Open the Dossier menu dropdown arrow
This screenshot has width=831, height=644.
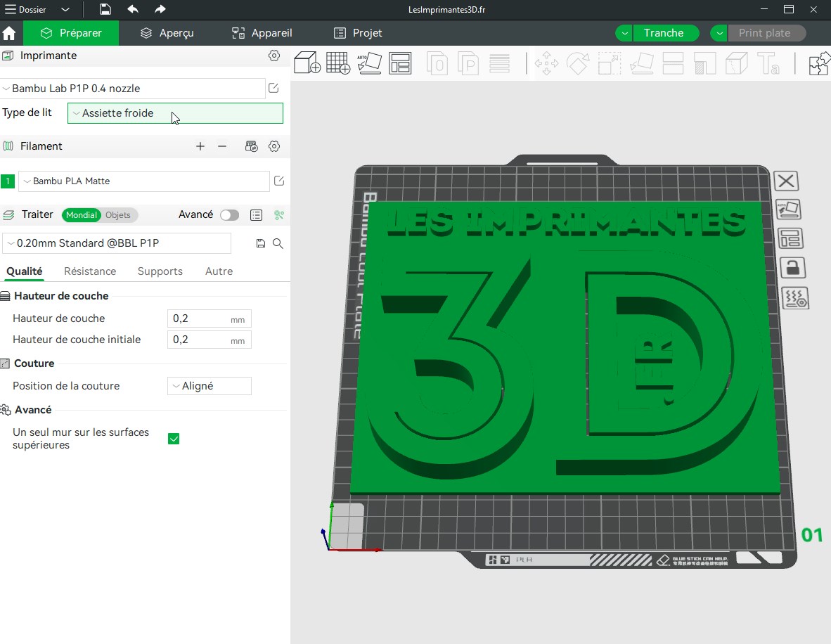[65, 10]
